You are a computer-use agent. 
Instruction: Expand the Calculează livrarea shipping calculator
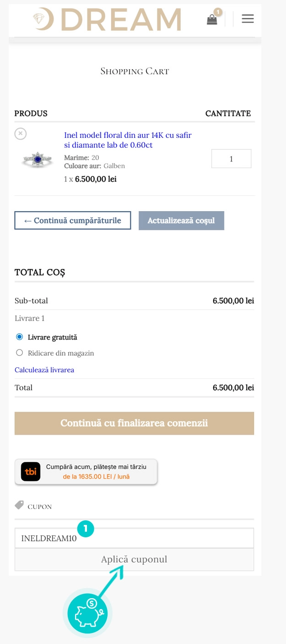pos(44,370)
